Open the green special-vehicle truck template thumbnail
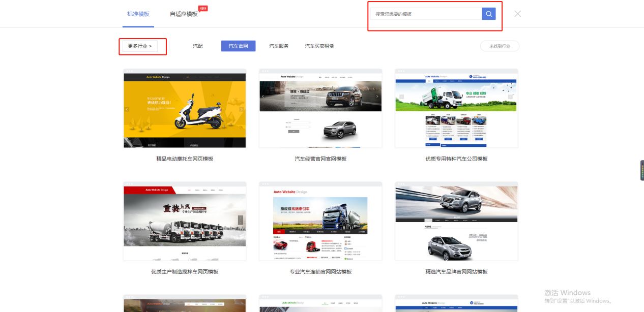This screenshot has height=312, width=644. (456, 109)
